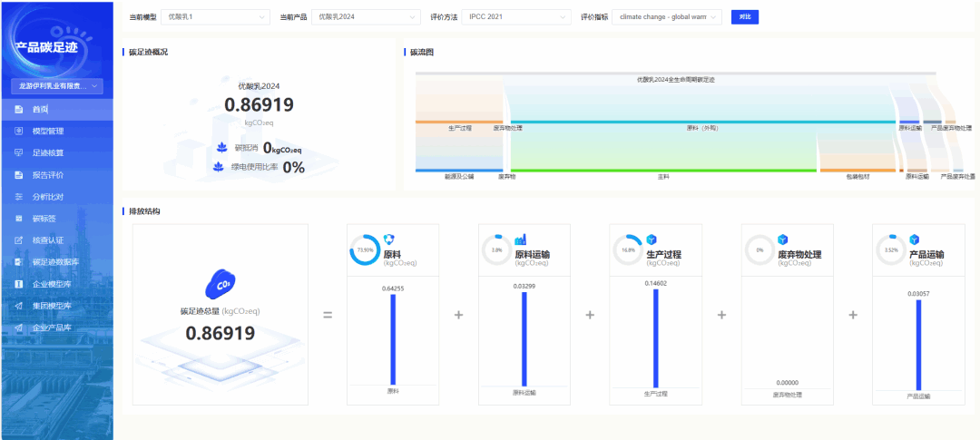The width and height of the screenshot is (980, 440).
Task: Click the orange 包装包材 node in carbon flow
Action: tap(857, 170)
